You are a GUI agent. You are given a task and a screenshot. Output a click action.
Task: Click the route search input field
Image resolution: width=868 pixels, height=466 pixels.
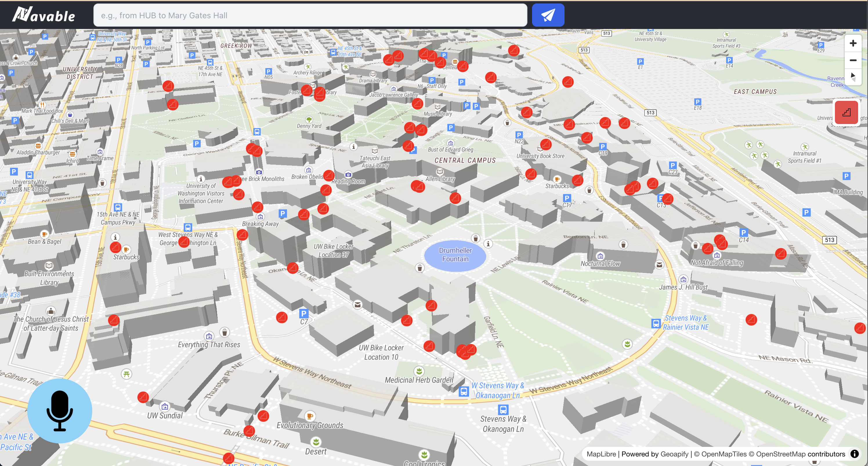click(x=310, y=15)
